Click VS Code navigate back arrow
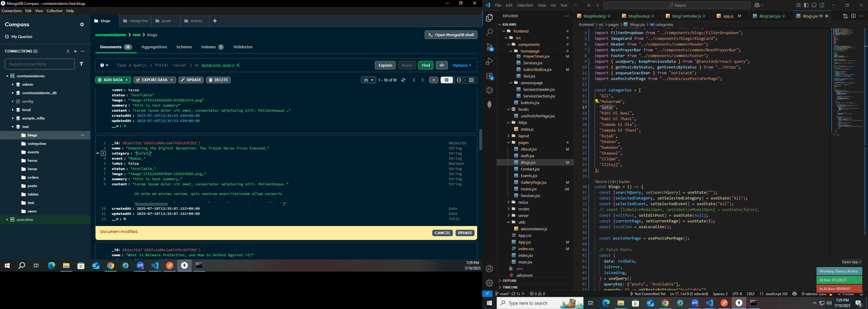 589,5
